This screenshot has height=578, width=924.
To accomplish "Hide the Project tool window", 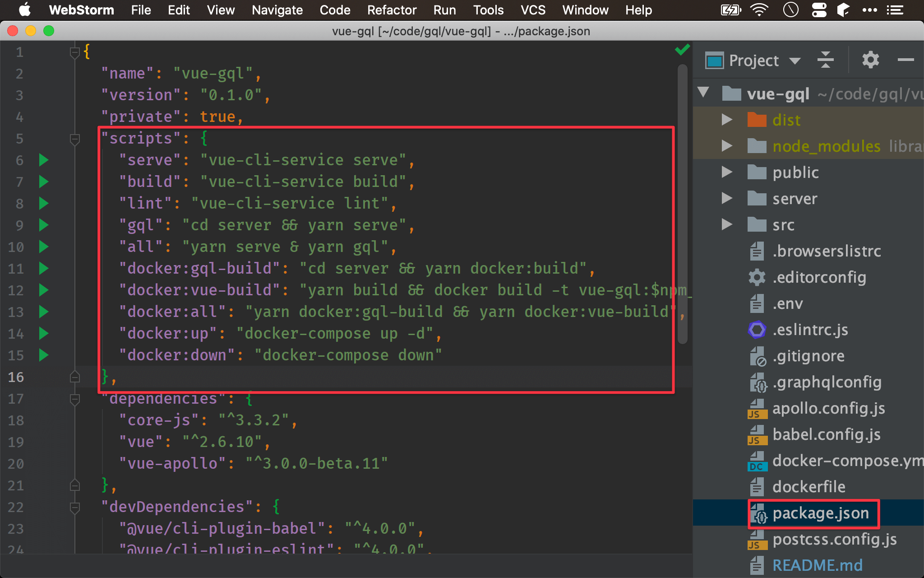I will 906,60.
